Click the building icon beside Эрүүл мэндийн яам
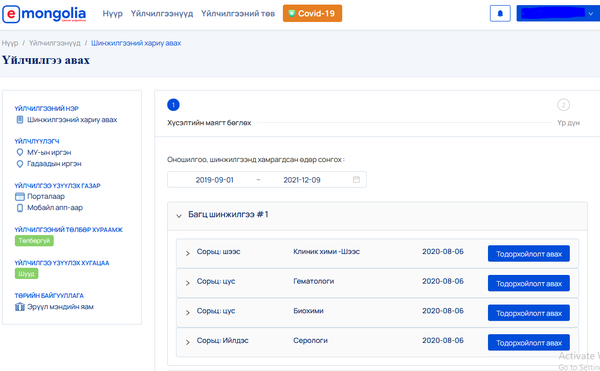The image size is (600, 371). (20, 307)
